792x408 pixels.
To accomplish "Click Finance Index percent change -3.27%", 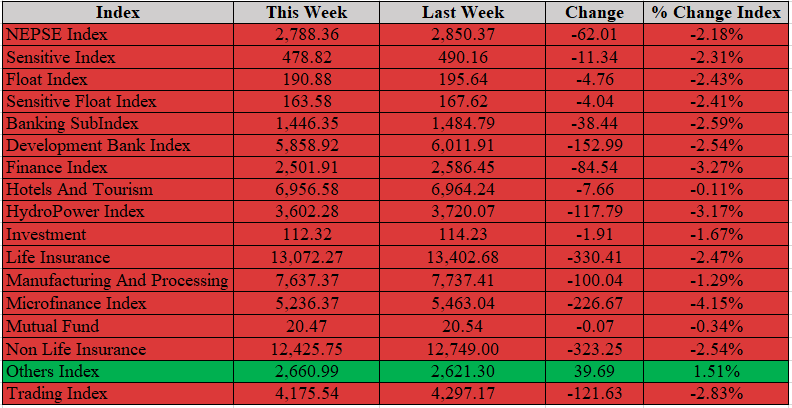I will tap(716, 167).
